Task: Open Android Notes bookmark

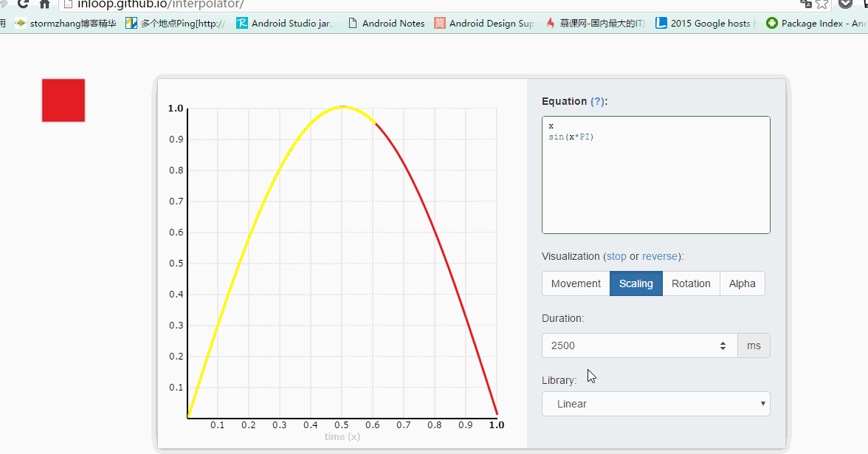Action: (387, 24)
